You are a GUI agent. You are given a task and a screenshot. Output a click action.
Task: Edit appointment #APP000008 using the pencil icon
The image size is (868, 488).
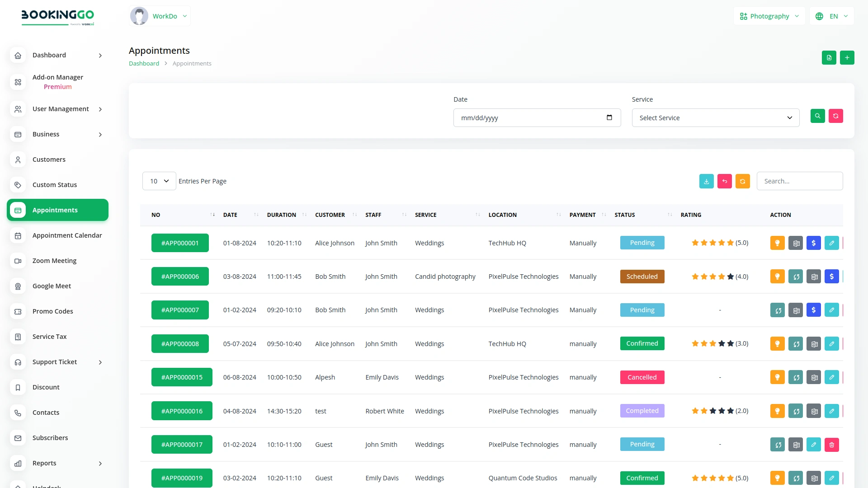(x=831, y=343)
